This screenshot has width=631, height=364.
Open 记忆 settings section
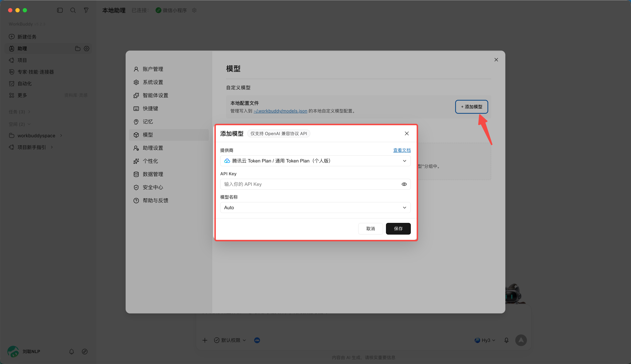169,122
